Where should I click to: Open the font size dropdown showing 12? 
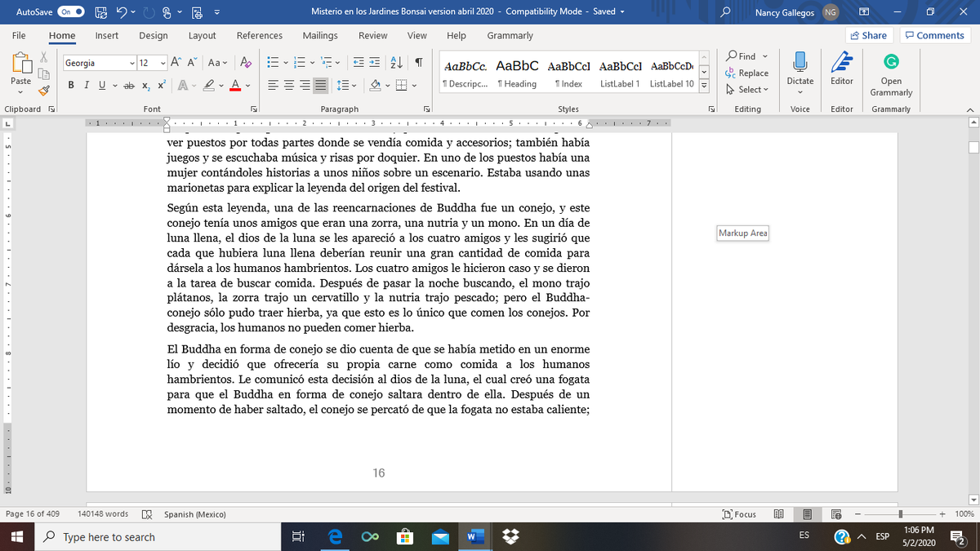[x=163, y=63]
